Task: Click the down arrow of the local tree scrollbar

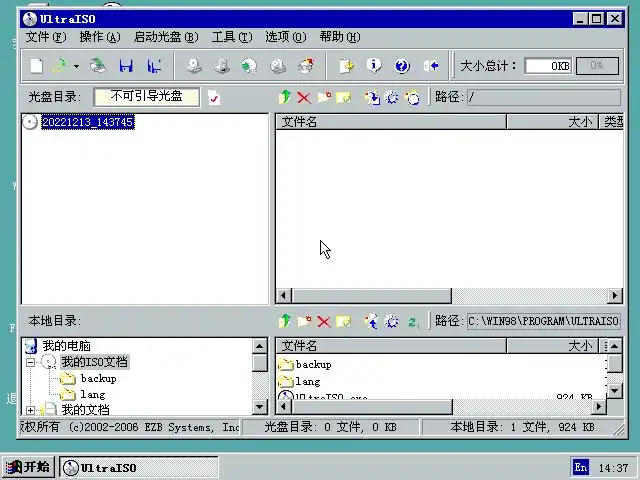Action: (260, 407)
